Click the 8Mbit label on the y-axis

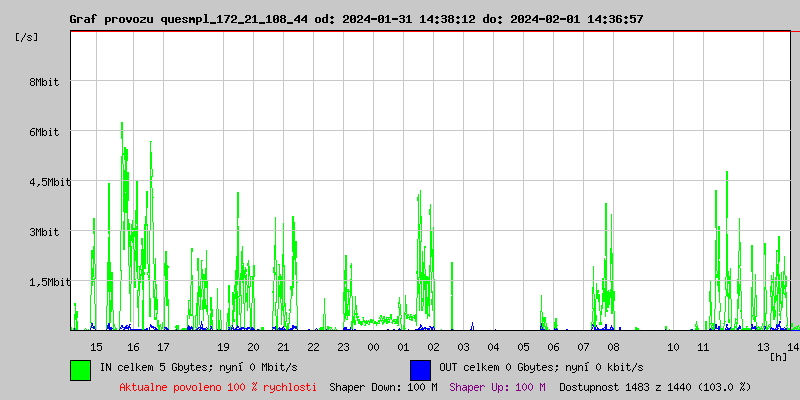(44, 82)
